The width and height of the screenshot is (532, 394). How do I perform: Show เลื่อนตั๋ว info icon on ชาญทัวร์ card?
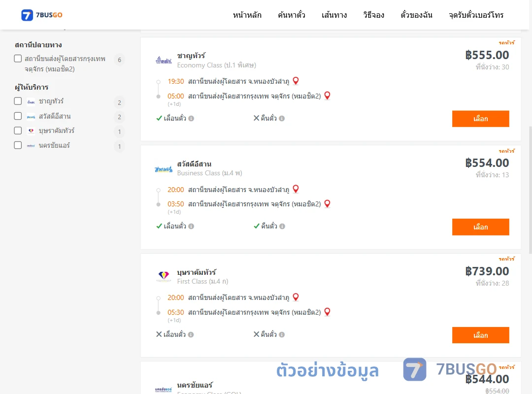(x=191, y=118)
